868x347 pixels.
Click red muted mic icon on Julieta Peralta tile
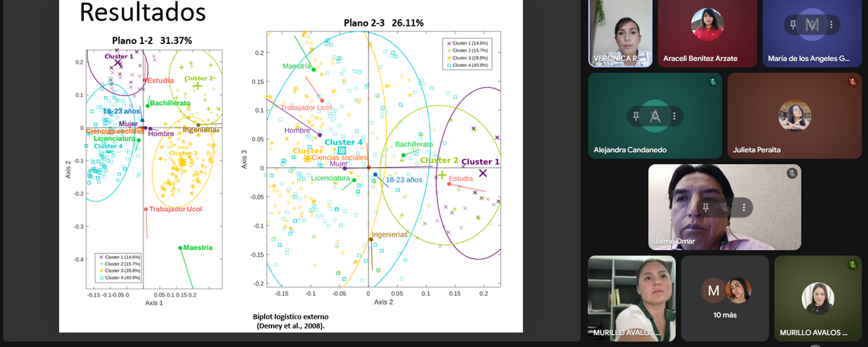pos(852,82)
